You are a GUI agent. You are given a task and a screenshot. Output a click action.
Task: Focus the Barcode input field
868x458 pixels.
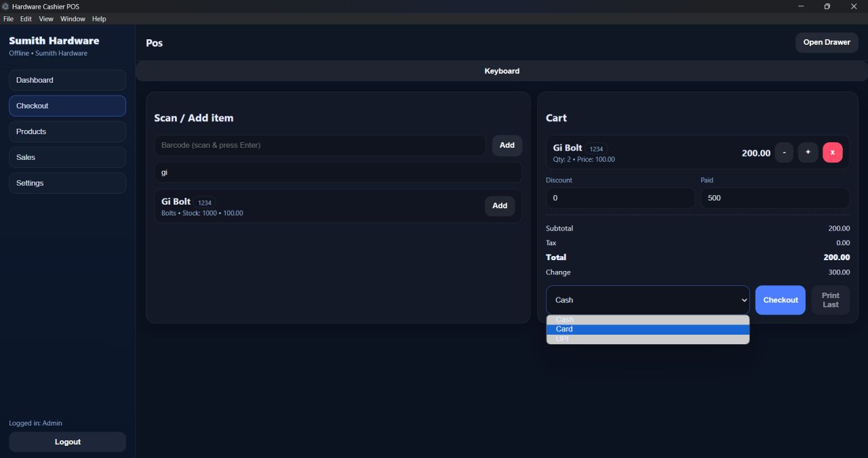point(320,145)
